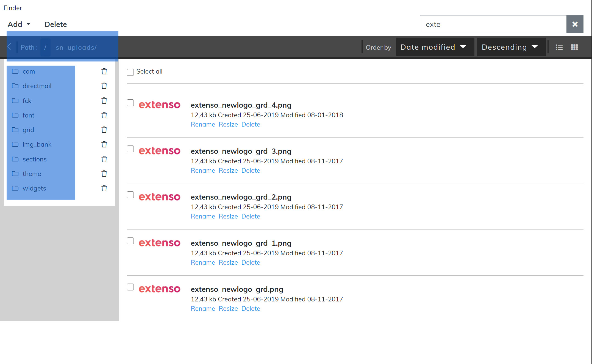Rename extenso_newlogo_grd_2.png
The height and width of the screenshot is (364, 592).
(203, 216)
